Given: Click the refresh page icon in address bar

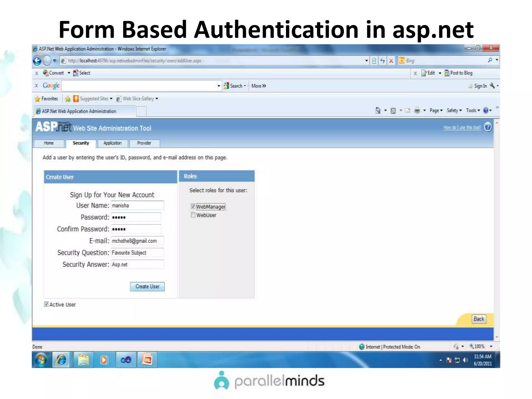Looking at the screenshot, I should pos(382,61).
